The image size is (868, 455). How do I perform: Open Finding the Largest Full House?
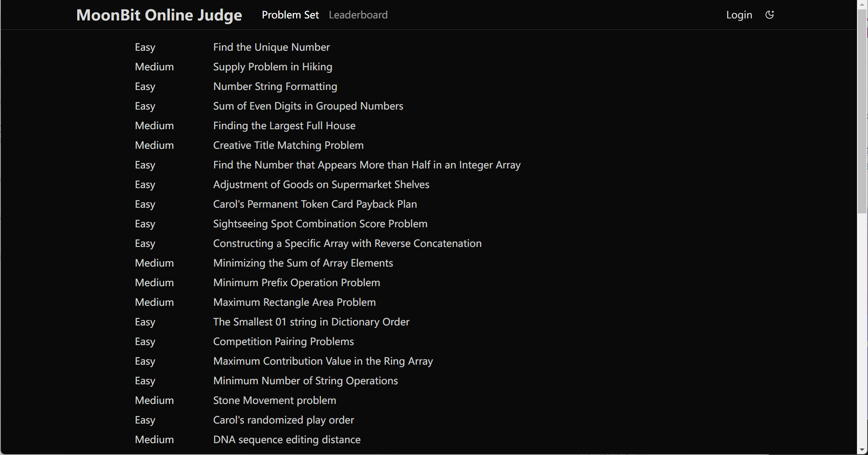coord(284,126)
